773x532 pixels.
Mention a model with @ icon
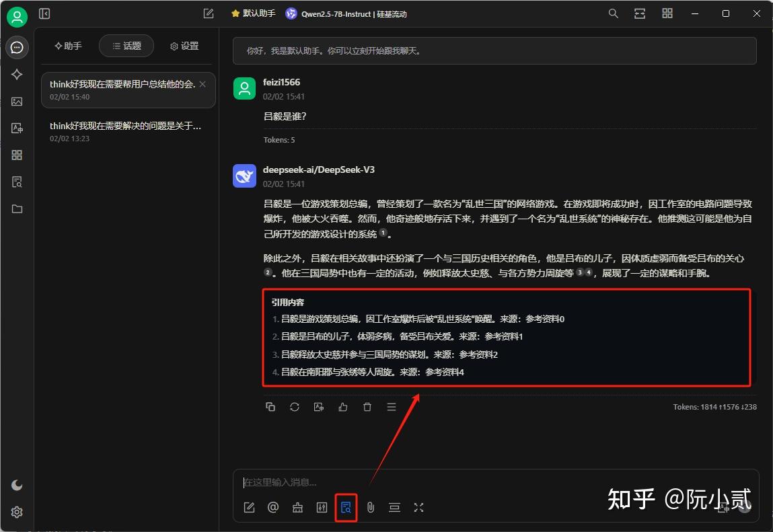click(273, 507)
